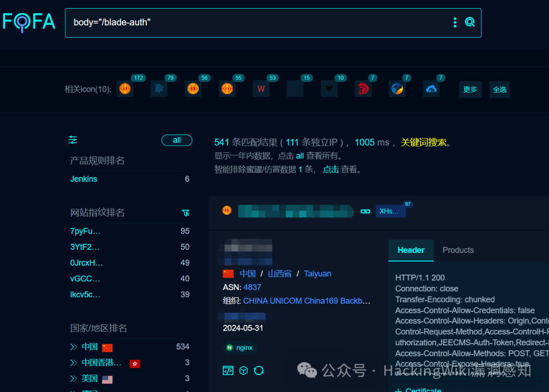Open the three-dot options menu in search box

(x=455, y=22)
